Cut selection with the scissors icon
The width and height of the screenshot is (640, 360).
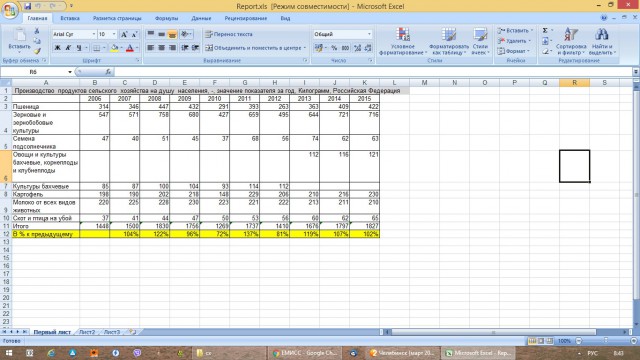point(37,31)
